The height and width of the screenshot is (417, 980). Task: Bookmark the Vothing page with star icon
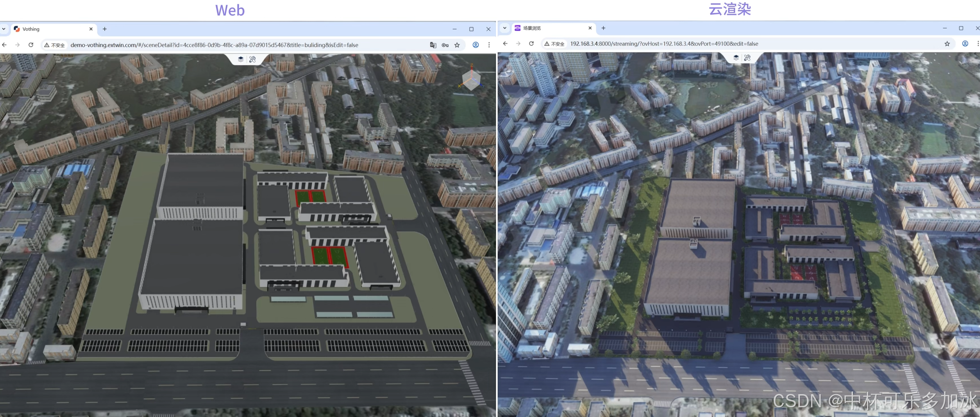(457, 45)
